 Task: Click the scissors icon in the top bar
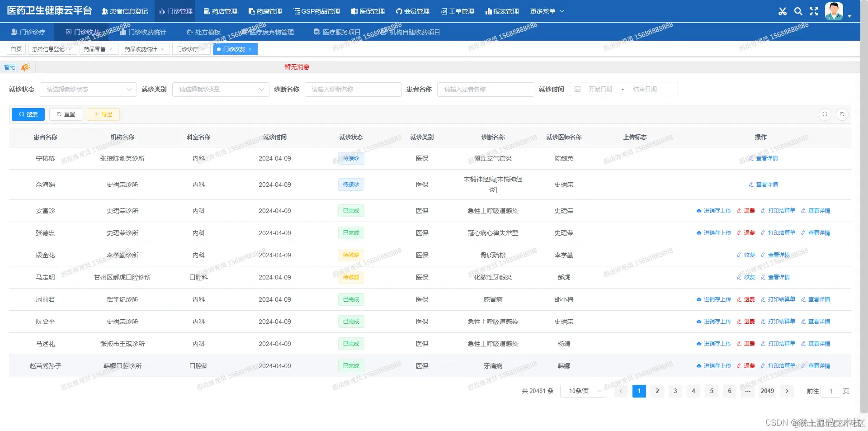783,11
